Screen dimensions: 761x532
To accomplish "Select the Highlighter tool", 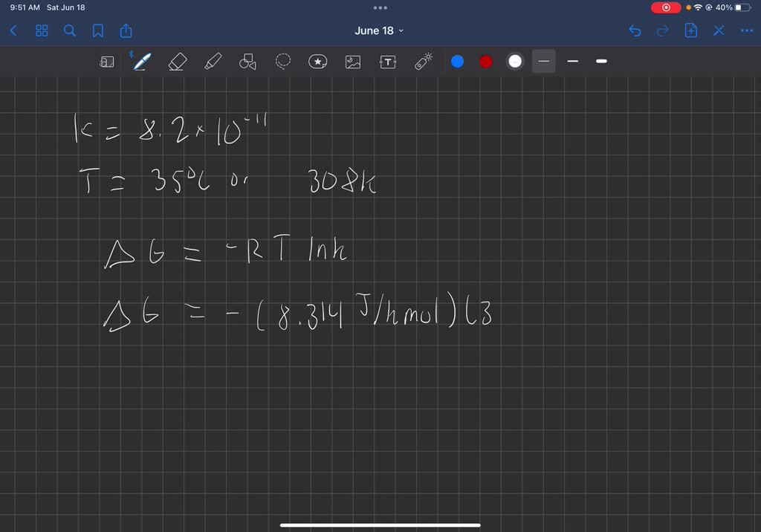I will click(213, 62).
